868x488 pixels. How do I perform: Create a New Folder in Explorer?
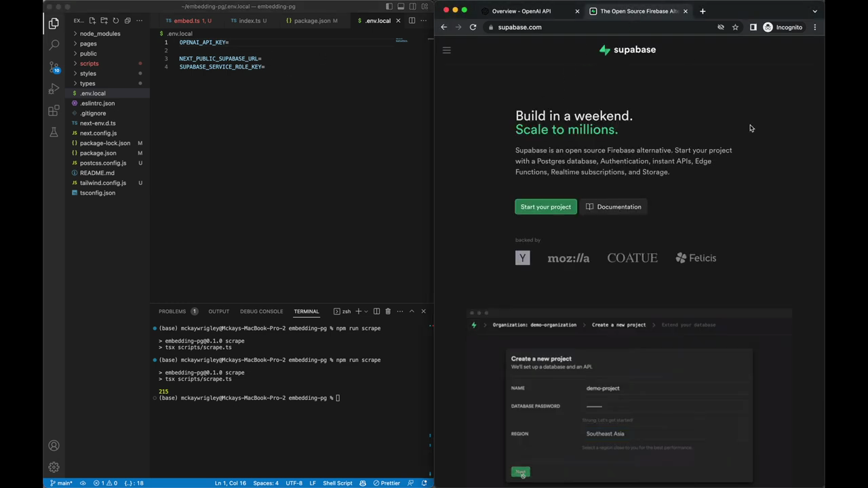[x=104, y=20]
